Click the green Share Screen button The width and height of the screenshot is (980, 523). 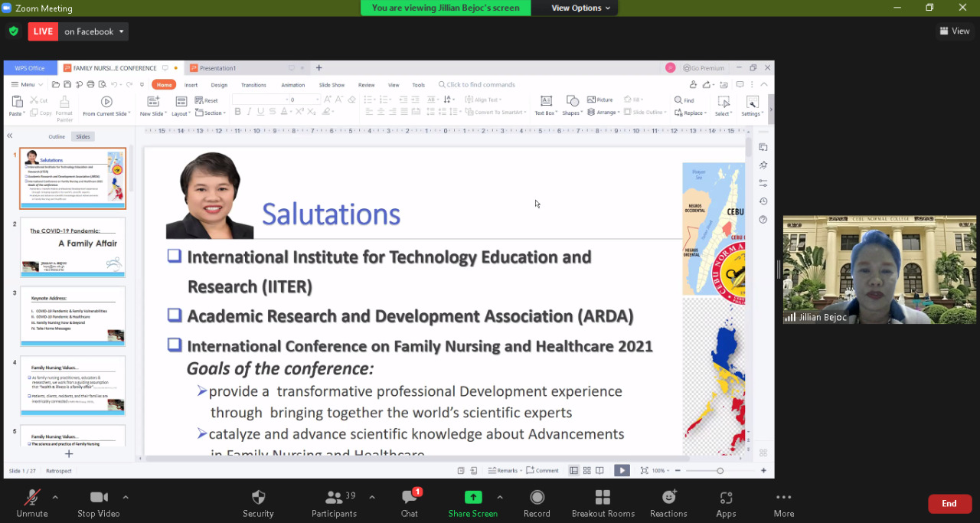tap(473, 504)
